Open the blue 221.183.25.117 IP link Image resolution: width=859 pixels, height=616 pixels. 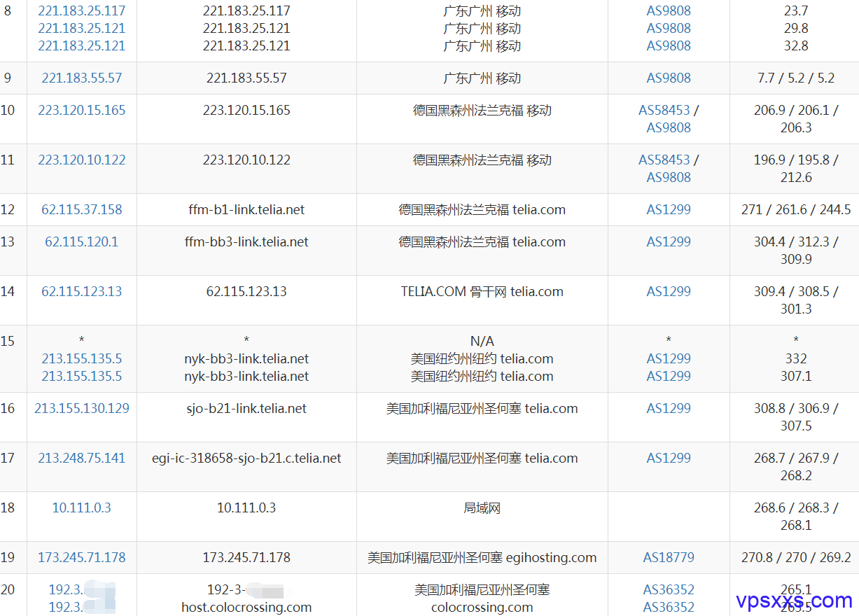pos(82,11)
